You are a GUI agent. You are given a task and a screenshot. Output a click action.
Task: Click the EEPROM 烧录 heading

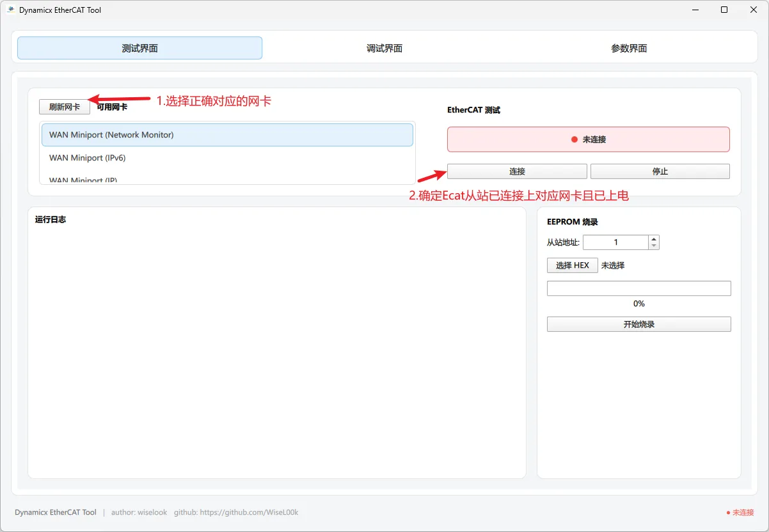click(x=573, y=222)
